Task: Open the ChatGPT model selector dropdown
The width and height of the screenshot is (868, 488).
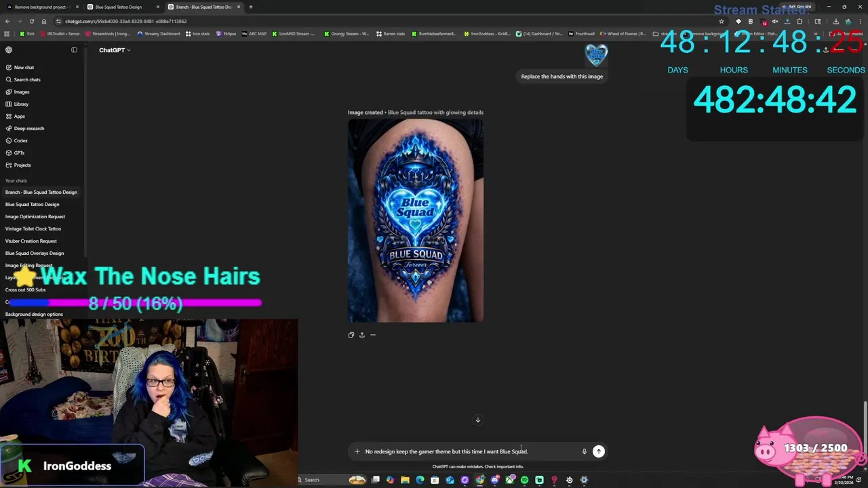Action: (115, 50)
